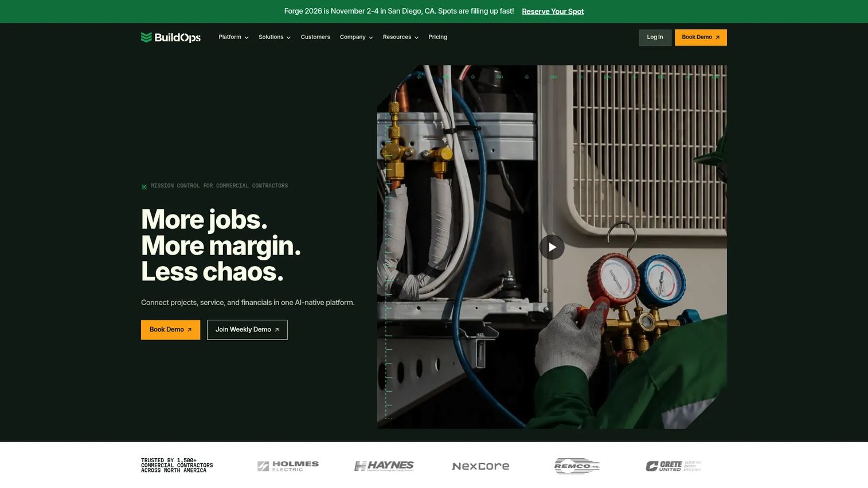Click Book Demo below the headline
Image resolution: width=868 pixels, height=488 pixels.
170,330
